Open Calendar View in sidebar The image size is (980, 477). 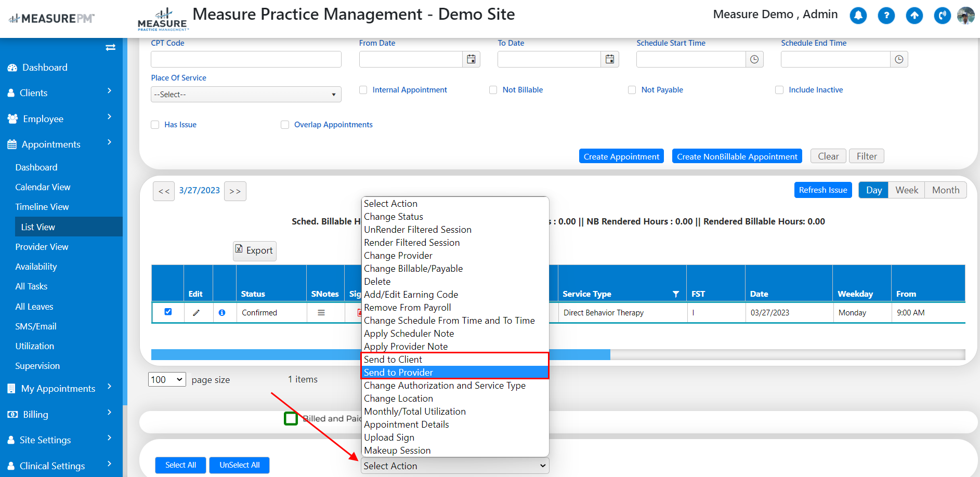(43, 187)
